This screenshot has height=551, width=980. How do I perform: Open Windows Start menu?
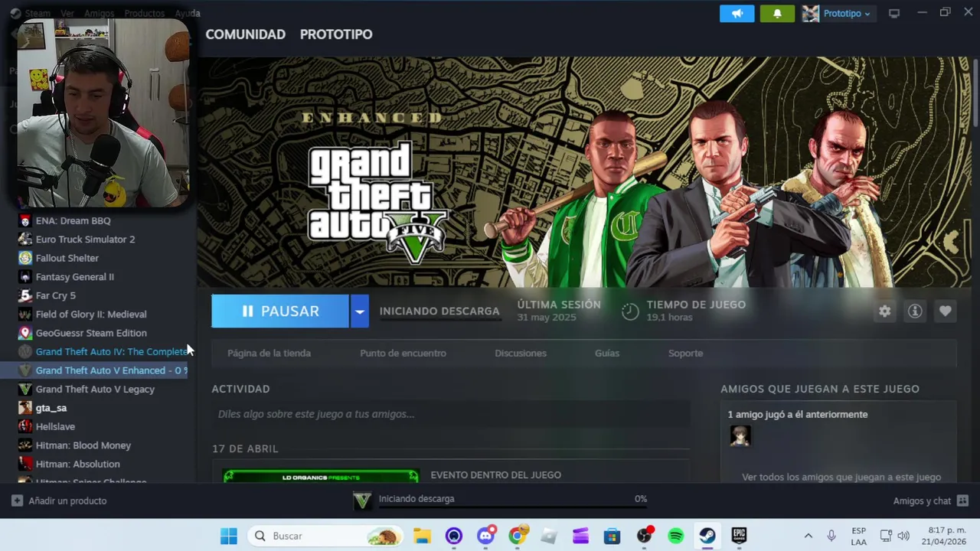coord(229,536)
